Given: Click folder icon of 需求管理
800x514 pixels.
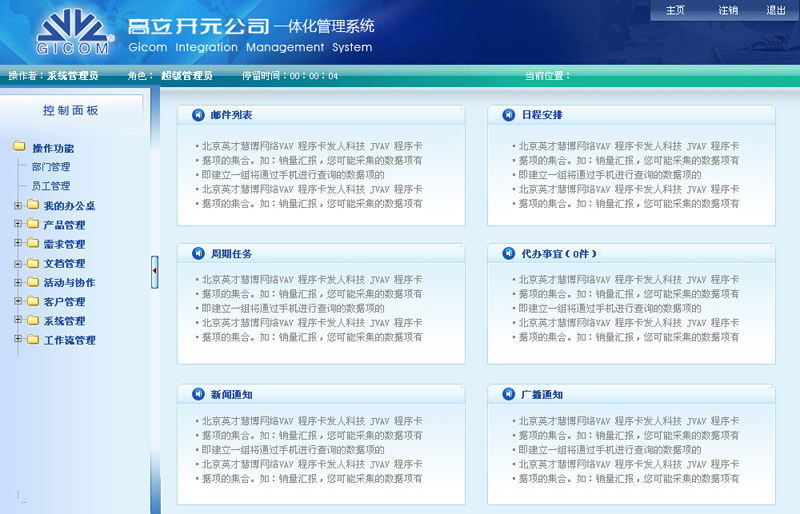Looking at the screenshot, I should tap(33, 243).
